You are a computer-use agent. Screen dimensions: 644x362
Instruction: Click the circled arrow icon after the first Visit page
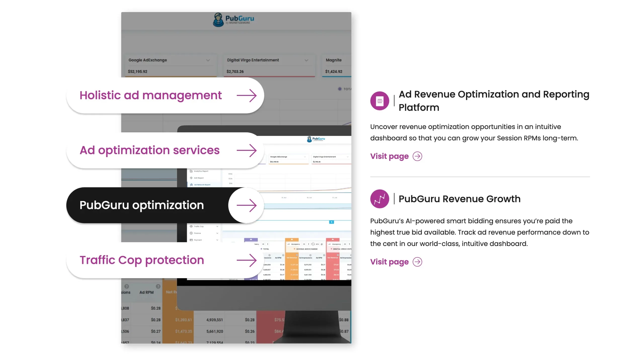417,156
